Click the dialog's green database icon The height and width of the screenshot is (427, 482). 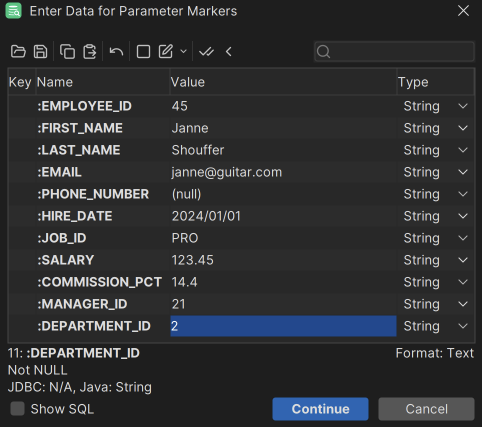14,11
